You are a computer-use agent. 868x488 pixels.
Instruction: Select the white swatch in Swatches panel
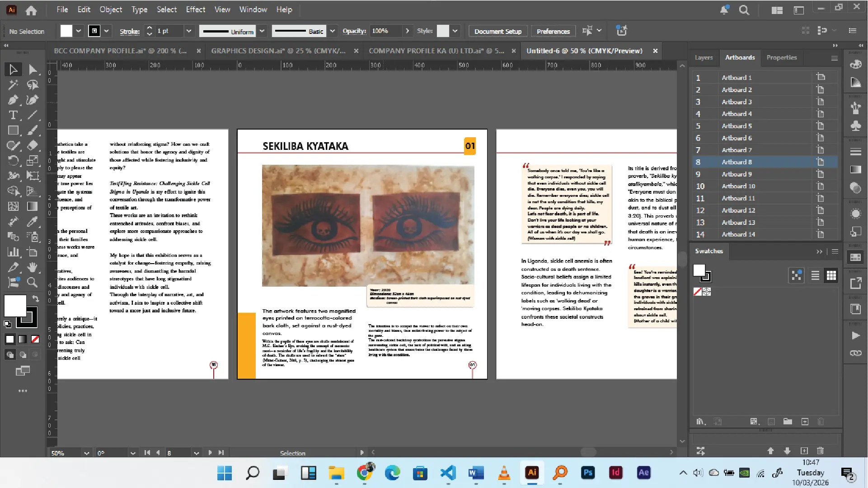tap(699, 270)
